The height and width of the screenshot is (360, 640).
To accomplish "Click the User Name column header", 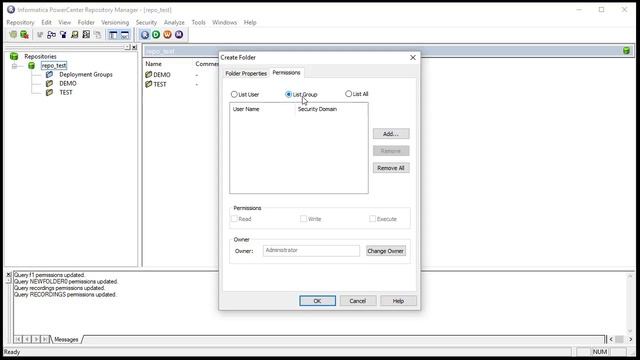I will click(262, 109).
